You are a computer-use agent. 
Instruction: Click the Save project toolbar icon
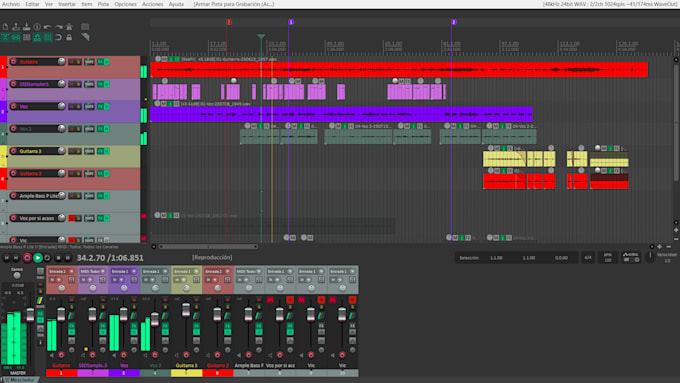click(x=26, y=27)
